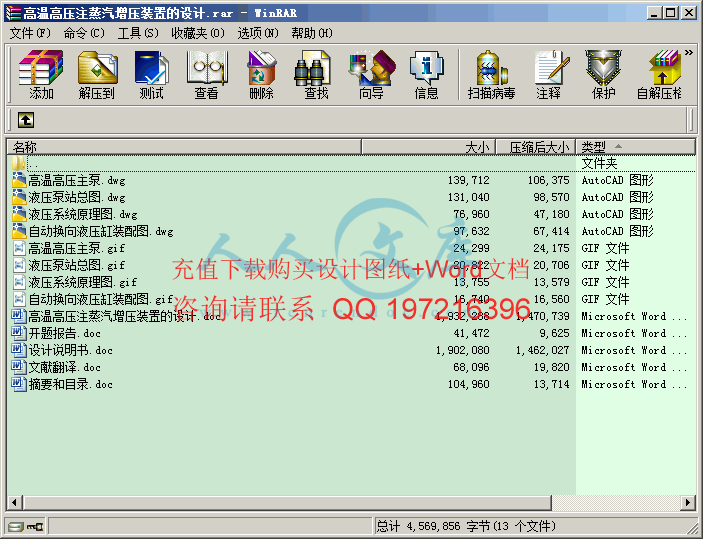Sort by the 名称 column header

pos(184,147)
